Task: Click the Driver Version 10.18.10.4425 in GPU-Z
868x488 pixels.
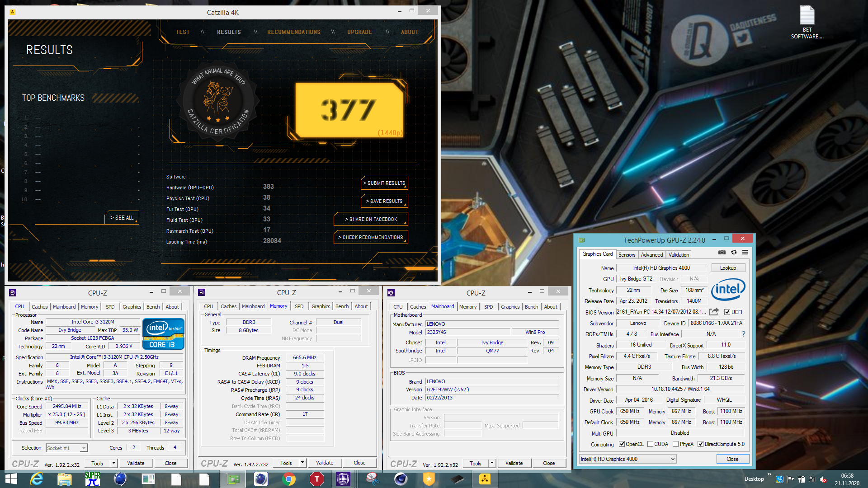Action: pos(680,389)
